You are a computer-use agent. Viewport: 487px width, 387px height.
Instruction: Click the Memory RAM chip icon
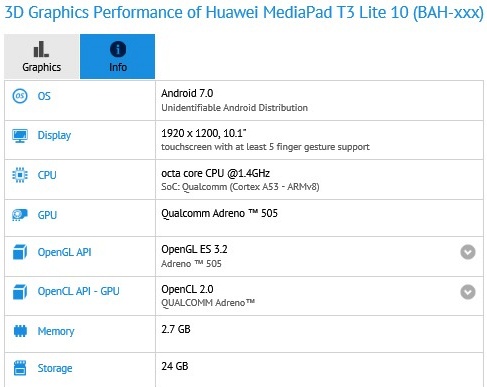pyautogui.click(x=20, y=331)
